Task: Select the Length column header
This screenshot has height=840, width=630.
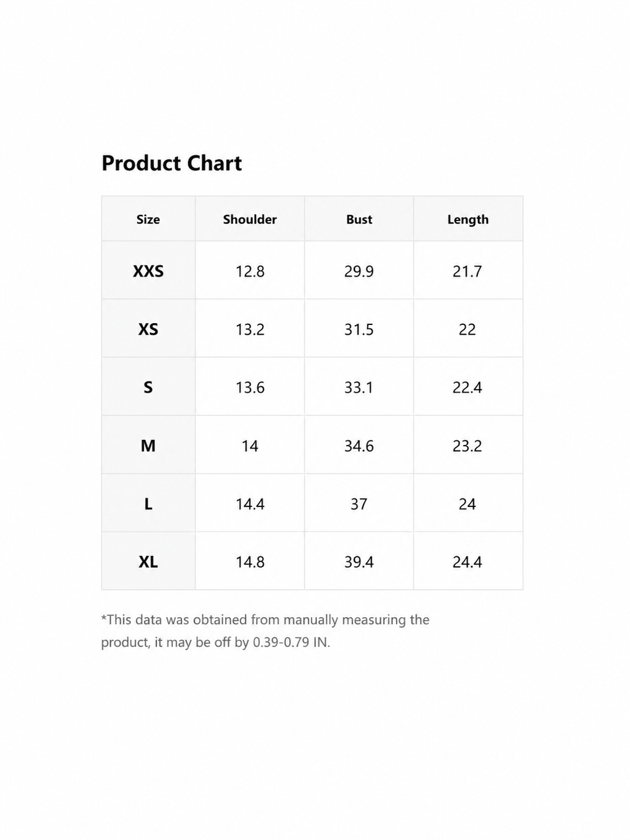Action: (x=468, y=219)
